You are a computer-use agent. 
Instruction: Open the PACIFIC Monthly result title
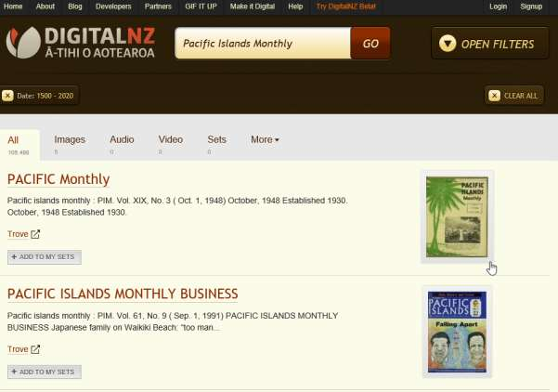pos(58,179)
